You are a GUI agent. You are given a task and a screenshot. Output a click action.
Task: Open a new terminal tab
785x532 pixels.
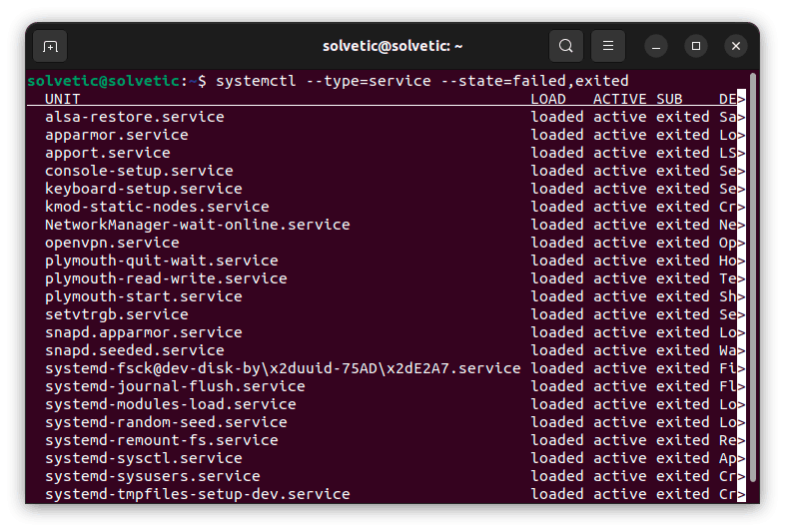click(x=50, y=46)
